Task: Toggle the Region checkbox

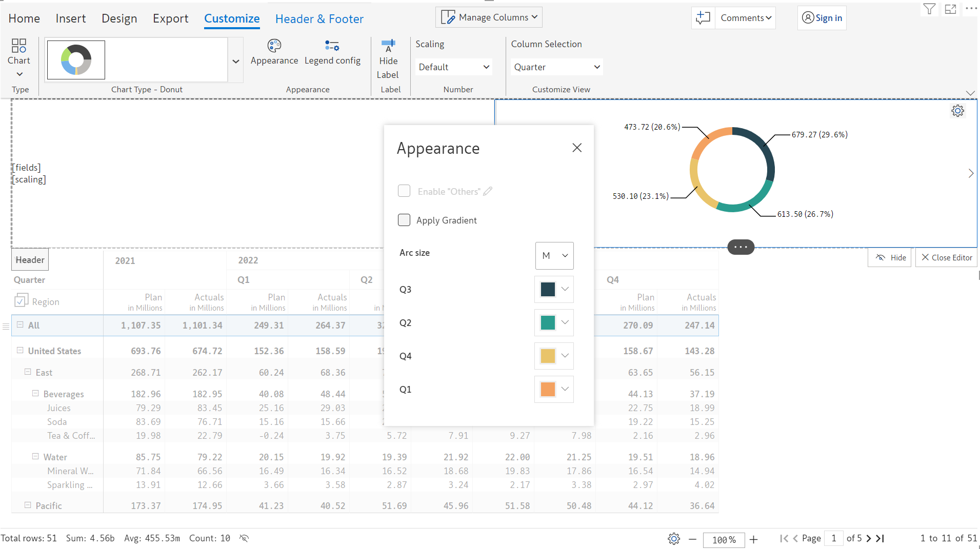Action: click(21, 301)
